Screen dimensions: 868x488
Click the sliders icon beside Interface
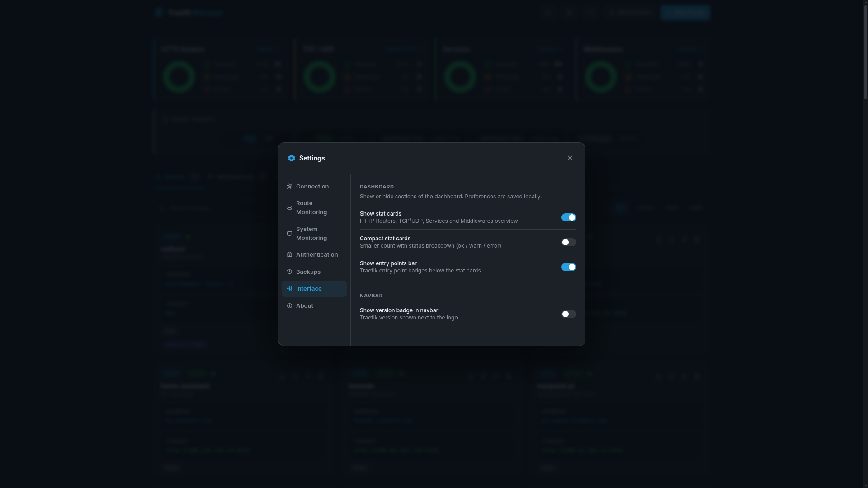290,288
